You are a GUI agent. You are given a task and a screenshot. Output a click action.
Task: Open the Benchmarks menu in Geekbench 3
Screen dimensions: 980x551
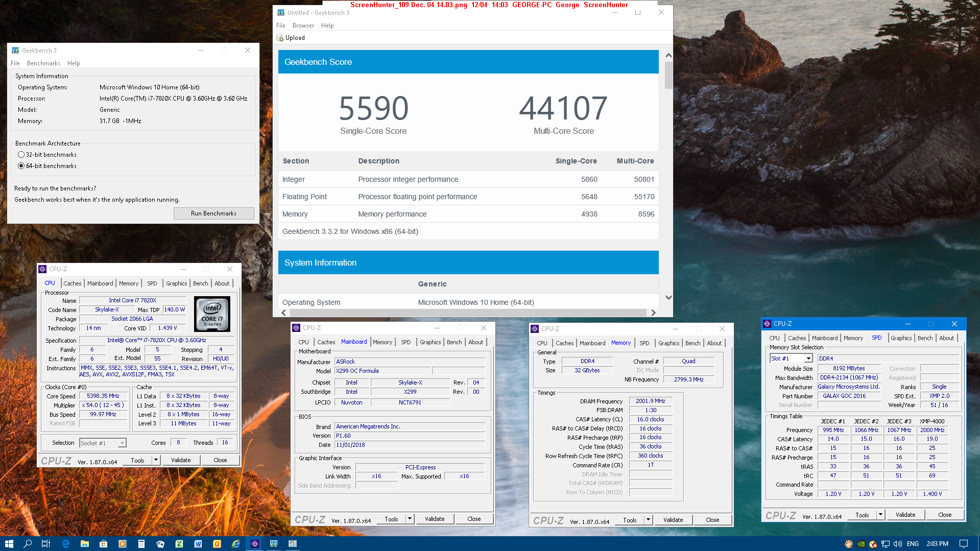(x=43, y=63)
